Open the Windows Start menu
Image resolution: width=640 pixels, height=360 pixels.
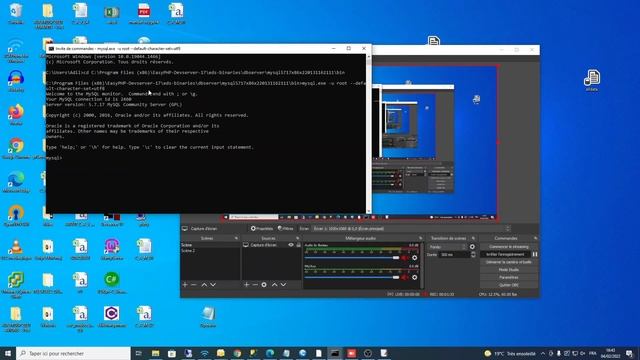point(8,353)
